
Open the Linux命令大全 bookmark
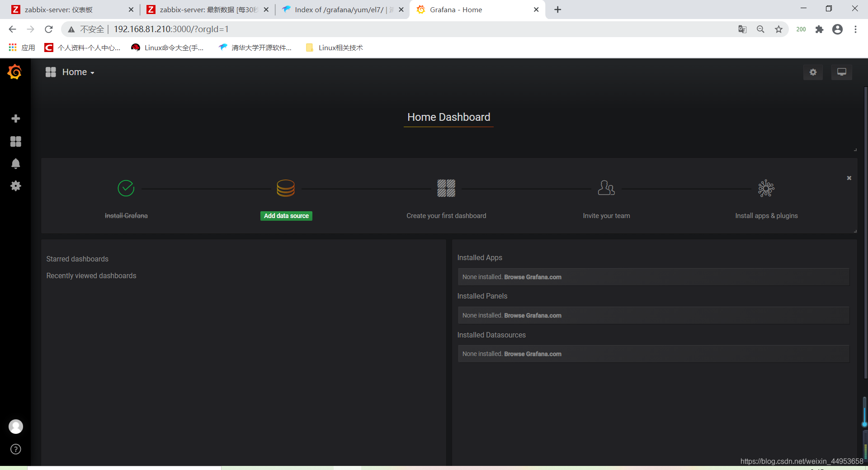coord(167,47)
